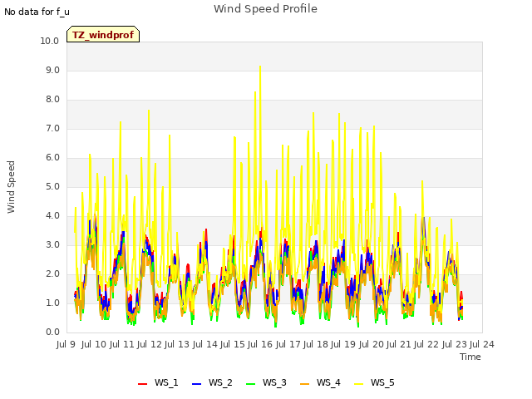This screenshot has height=399, width=532.
Task: Click the Time x-axis label
Action: coord(470,357)
